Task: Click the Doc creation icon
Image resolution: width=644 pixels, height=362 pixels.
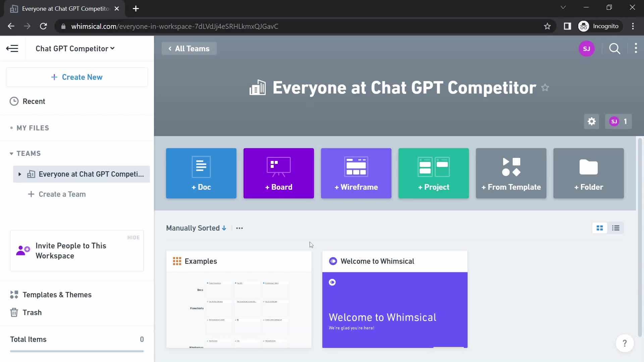Action: click(201, 173)
